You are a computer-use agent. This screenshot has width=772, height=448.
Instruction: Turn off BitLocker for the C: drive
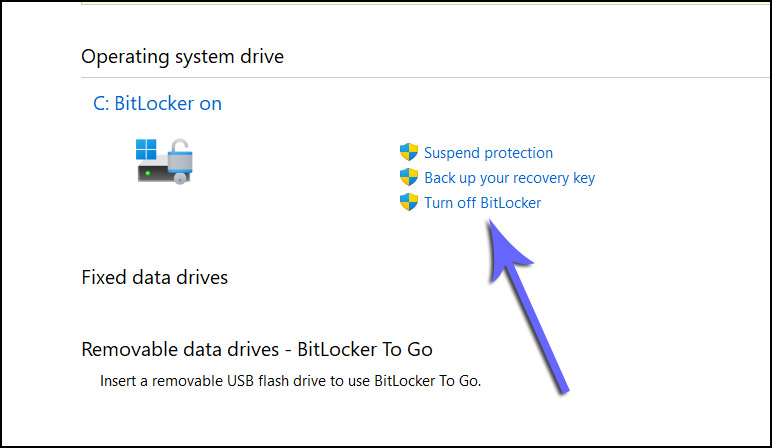pos(482,203)
